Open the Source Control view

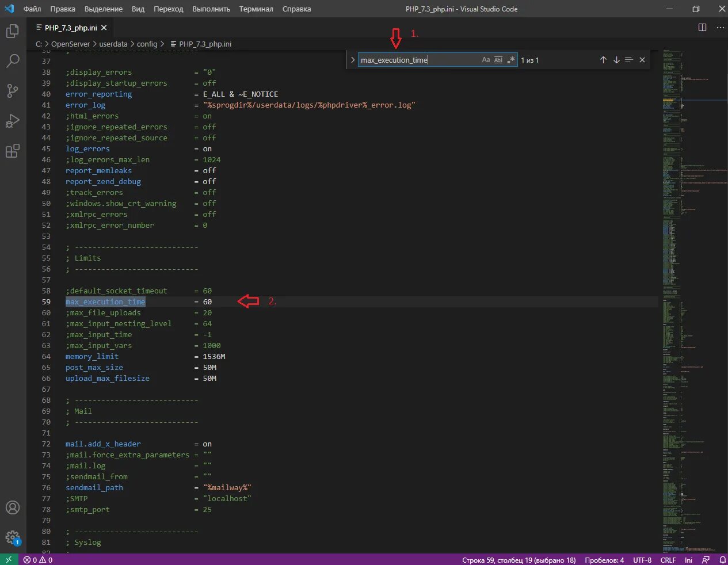pos(13,91)
